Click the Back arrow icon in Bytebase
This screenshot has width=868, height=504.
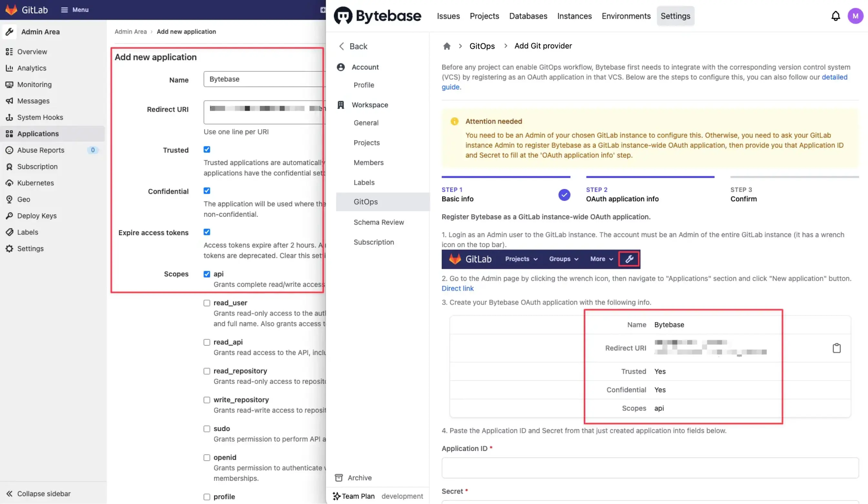[341, 46]
